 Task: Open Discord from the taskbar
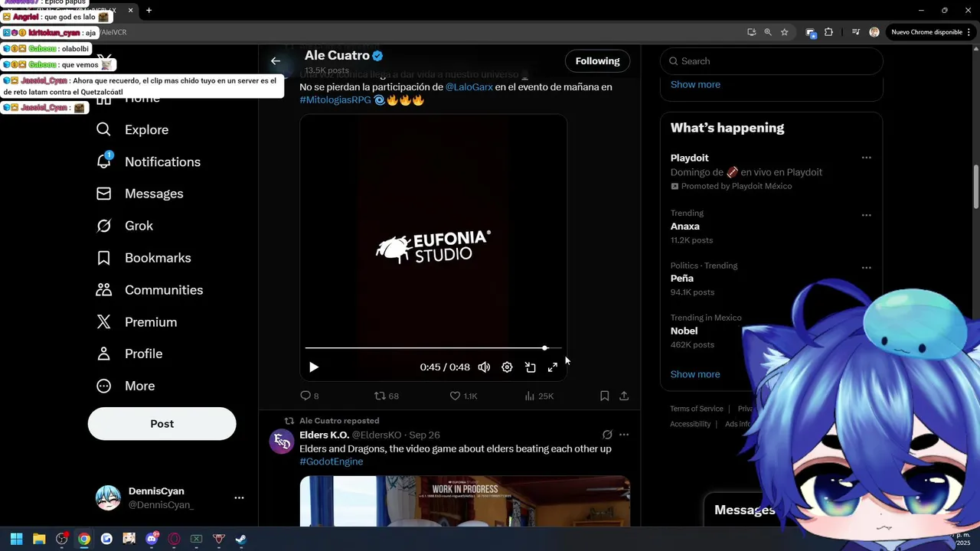(152, 539)
